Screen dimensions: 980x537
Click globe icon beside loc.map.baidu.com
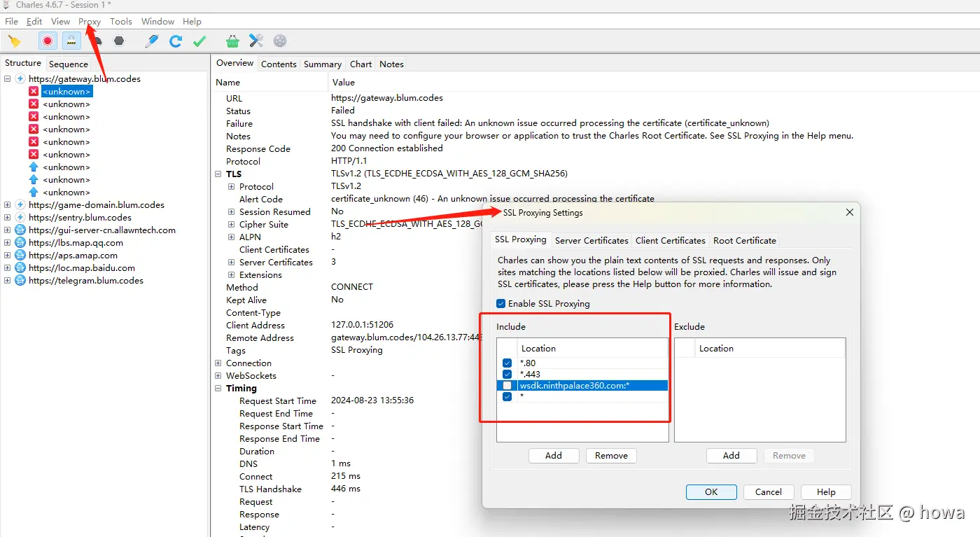coord(20,268)
